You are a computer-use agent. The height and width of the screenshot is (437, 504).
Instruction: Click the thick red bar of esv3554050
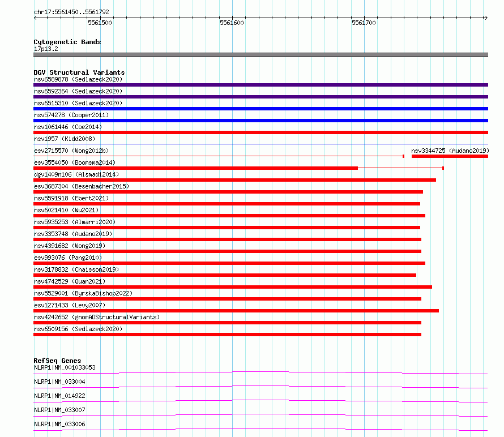195,168
